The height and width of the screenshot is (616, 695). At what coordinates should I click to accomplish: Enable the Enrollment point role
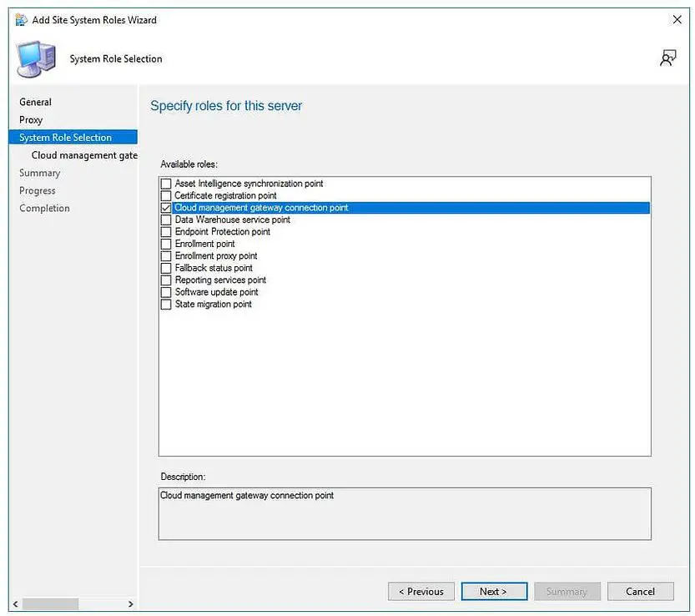tap(165, 243)
